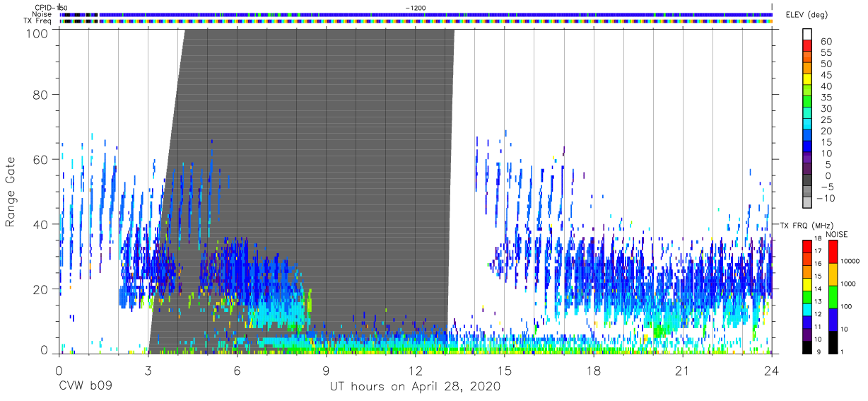Pick the cyan swatch on the TX FRQ legend
This screenshot has width=868, height=401.
click(807, 308)
